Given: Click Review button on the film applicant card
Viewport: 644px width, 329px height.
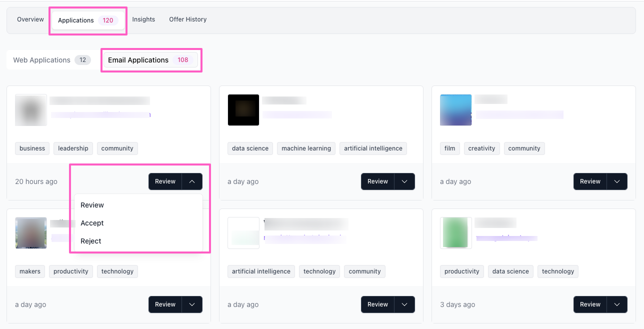Looking at the screenshot, I should [x=590, y=181].
